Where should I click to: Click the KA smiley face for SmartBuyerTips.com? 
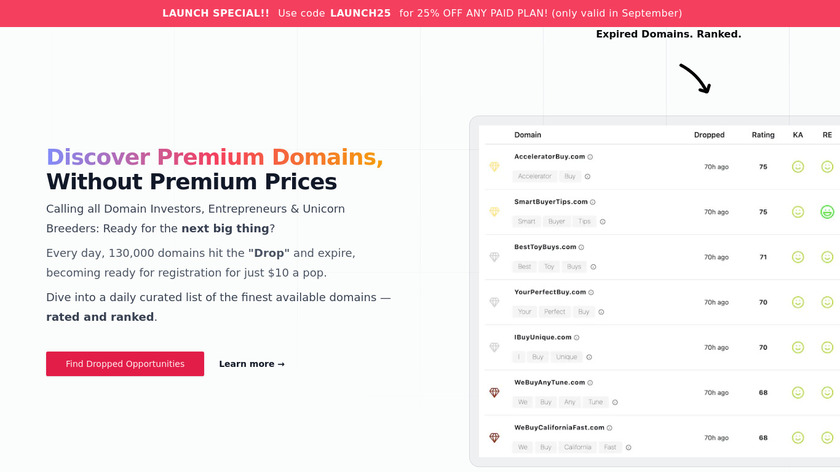point(798,212)
